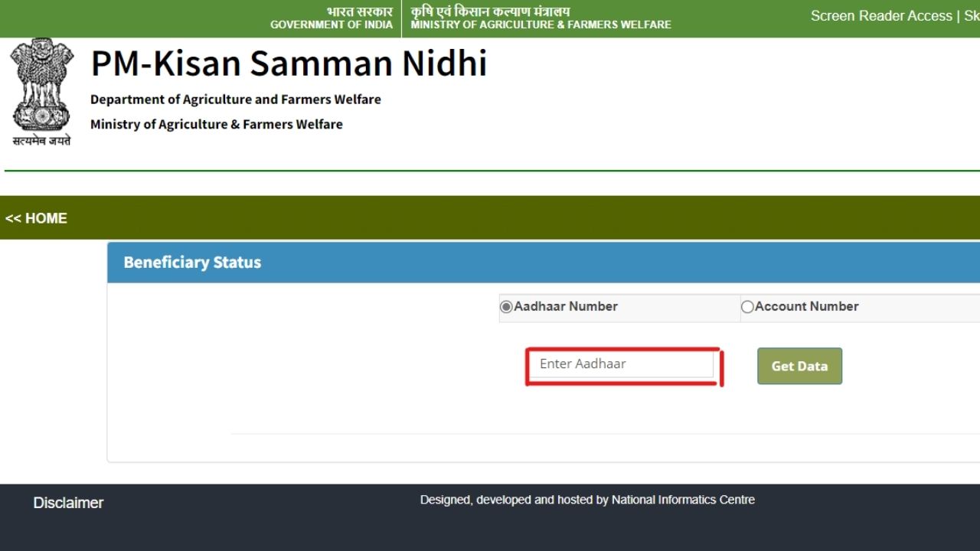Click the Enter Aadhaar input field

point(622,364)
